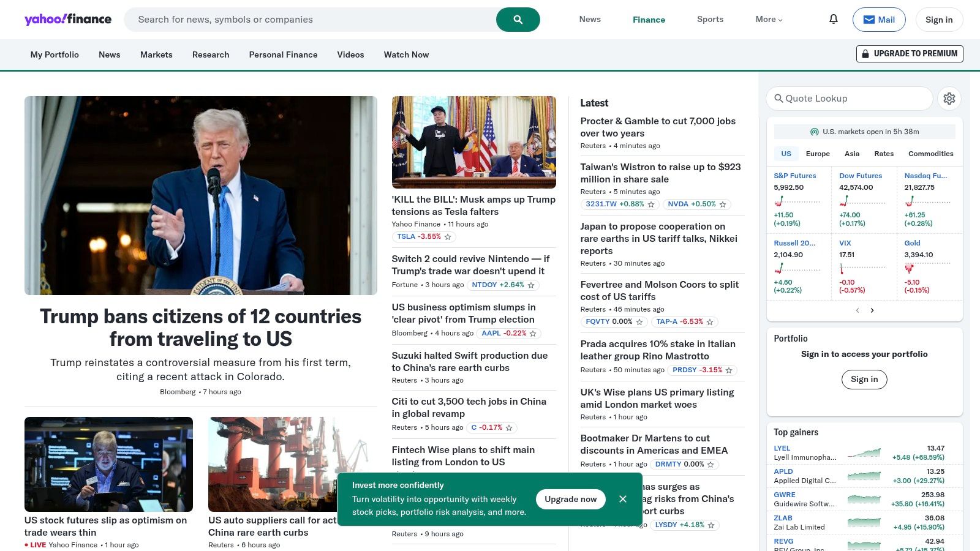The image size is (980, 551).
Task: Star the TAP-A -6.53% ticker chip
Action: [710, 322]
